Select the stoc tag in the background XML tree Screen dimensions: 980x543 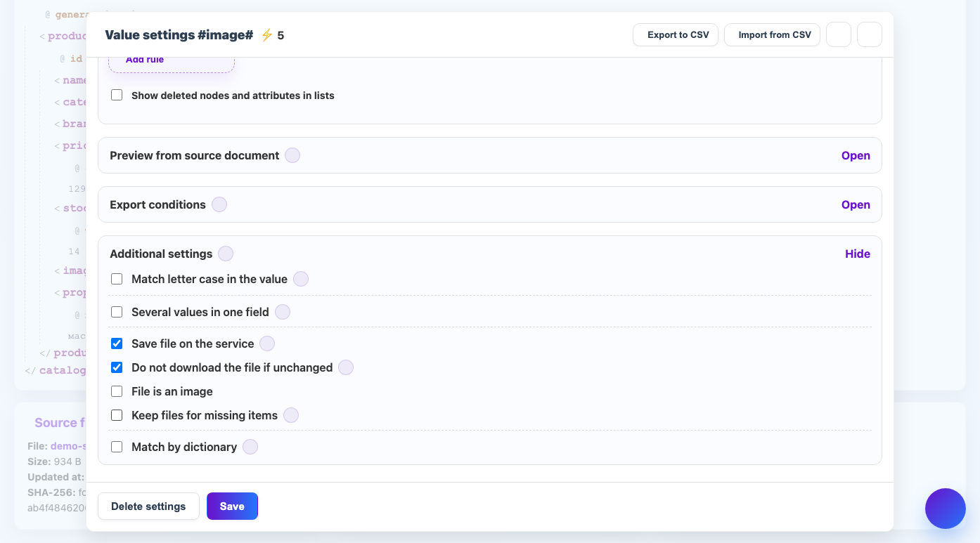pyautogui.click(x=75, y=208)
